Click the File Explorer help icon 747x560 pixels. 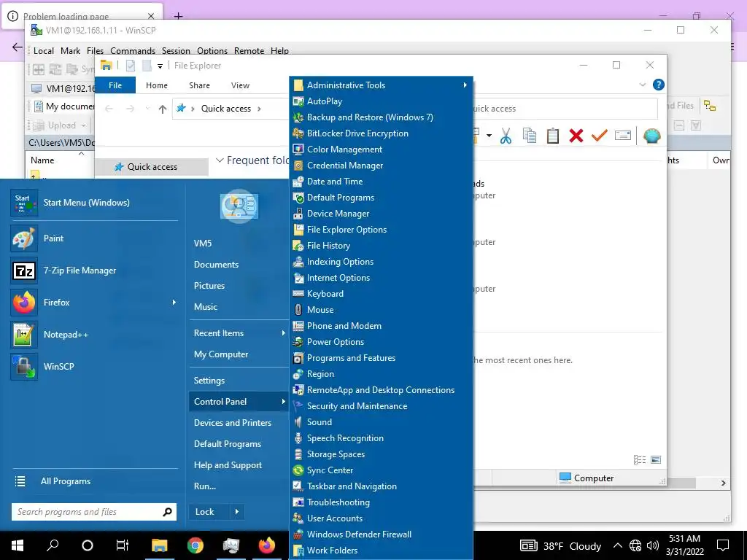point(659,85)
